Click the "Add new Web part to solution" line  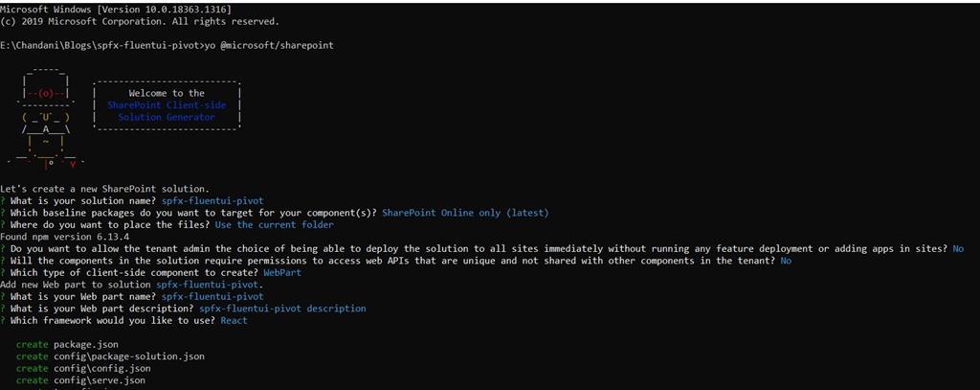click(130, 285)
